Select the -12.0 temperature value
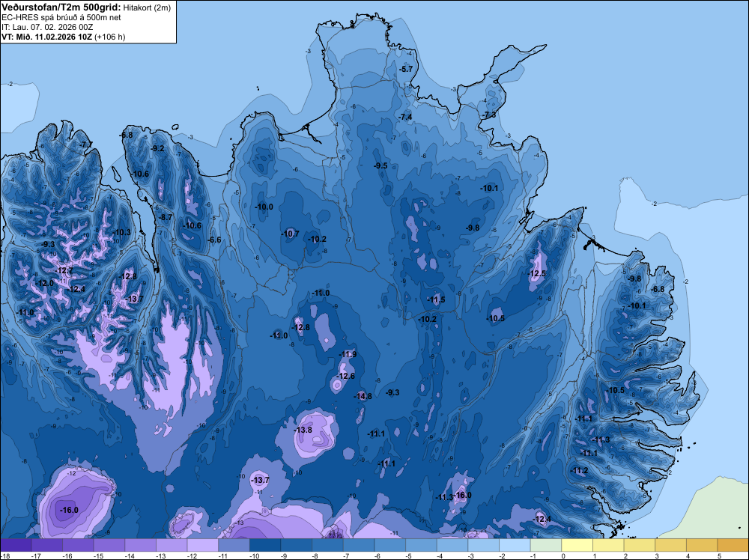The image size is (749, 560). click(46, 283)
